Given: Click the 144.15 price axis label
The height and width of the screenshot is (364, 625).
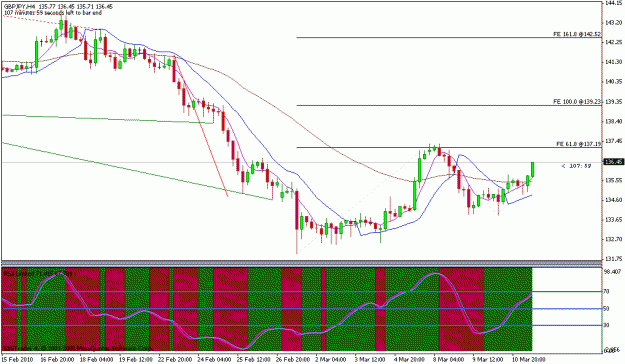Looking at the screenshot, I should 614,3.
